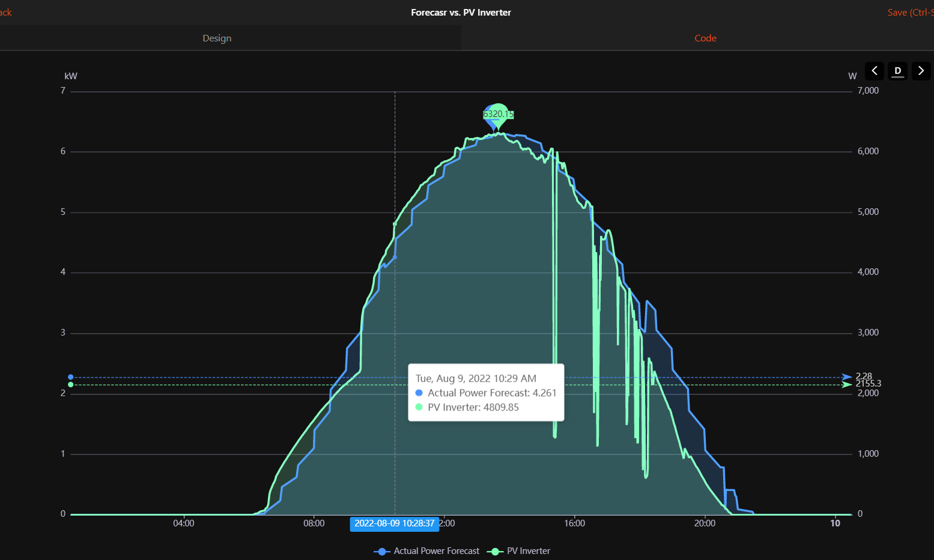Click the 2022-08-09 10:28:37 axis pointer label
934x560 pixels.
[x=394, y=523]
